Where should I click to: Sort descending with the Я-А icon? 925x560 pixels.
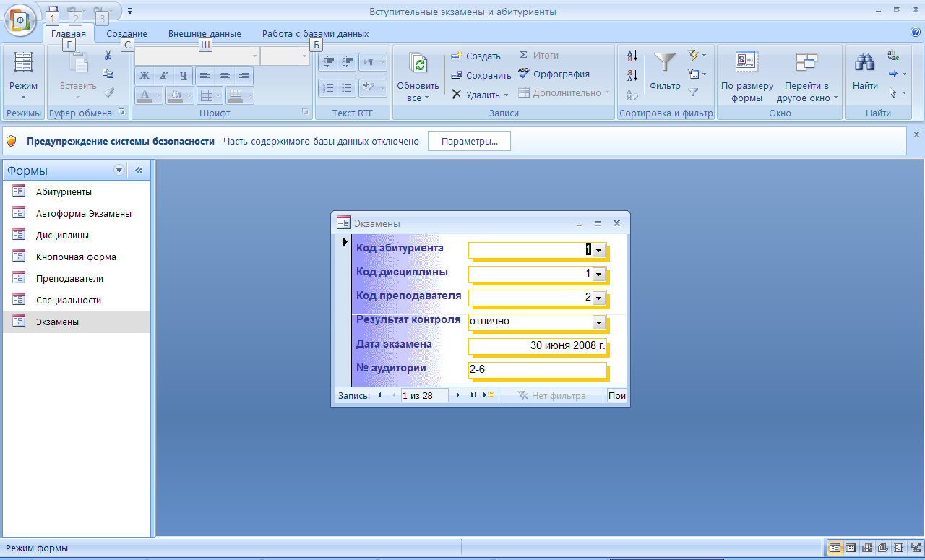[x=632, y=74]
